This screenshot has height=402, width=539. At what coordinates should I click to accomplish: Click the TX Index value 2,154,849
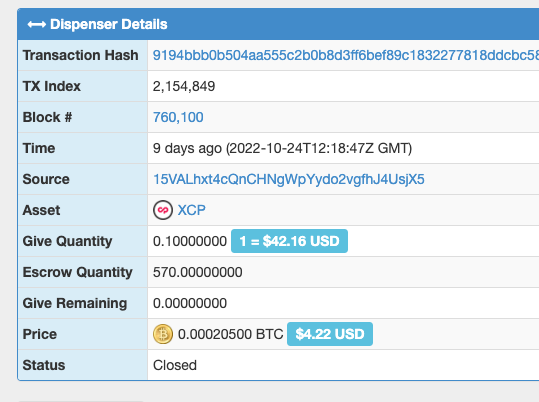(x=184, y=86)
